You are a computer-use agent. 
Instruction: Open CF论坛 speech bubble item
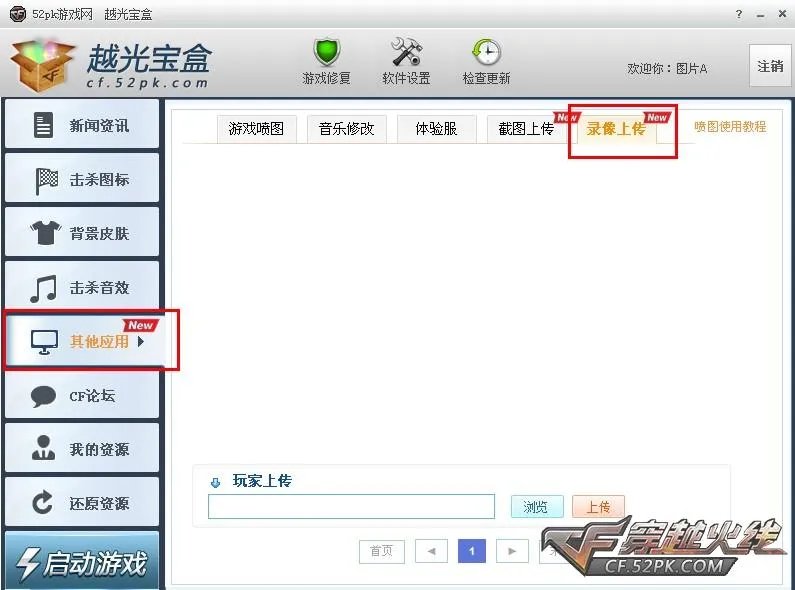[x=82, y=395]
